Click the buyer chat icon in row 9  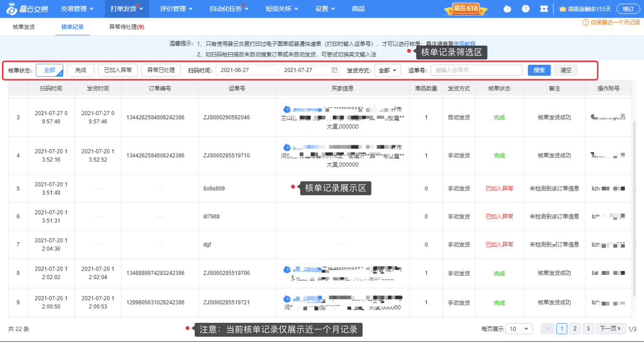(287, 298)
